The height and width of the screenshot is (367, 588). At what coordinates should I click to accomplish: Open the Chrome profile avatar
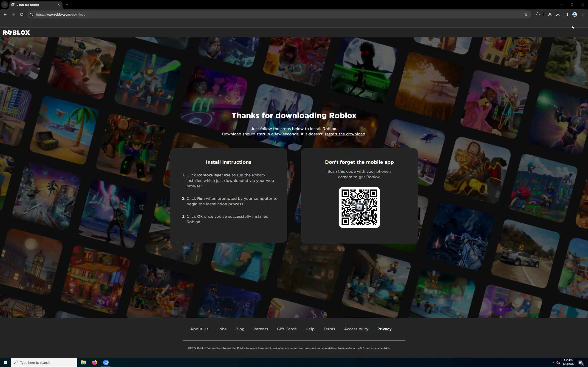pyautogui.click(x=575, y=14)
